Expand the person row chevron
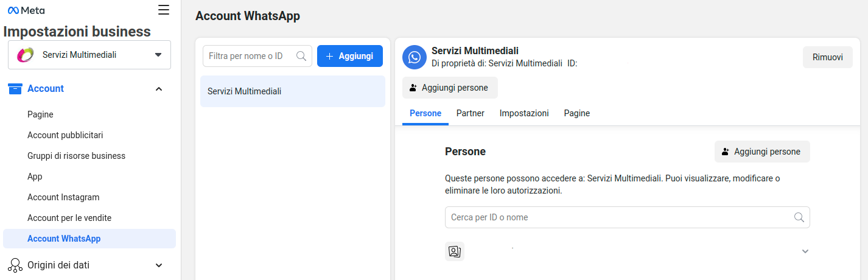 pos(805,251)
